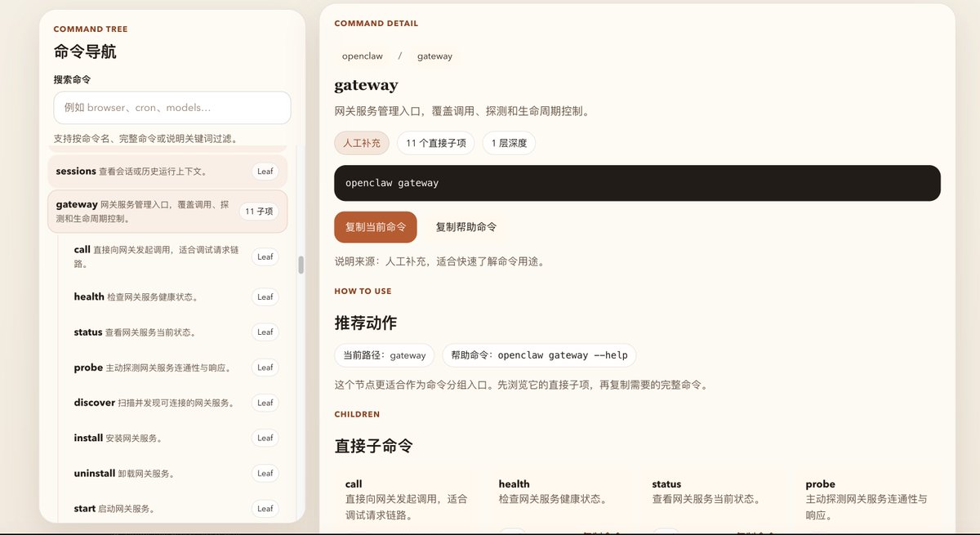Click the 推荐动作 heading

click(x=366, y=323)
